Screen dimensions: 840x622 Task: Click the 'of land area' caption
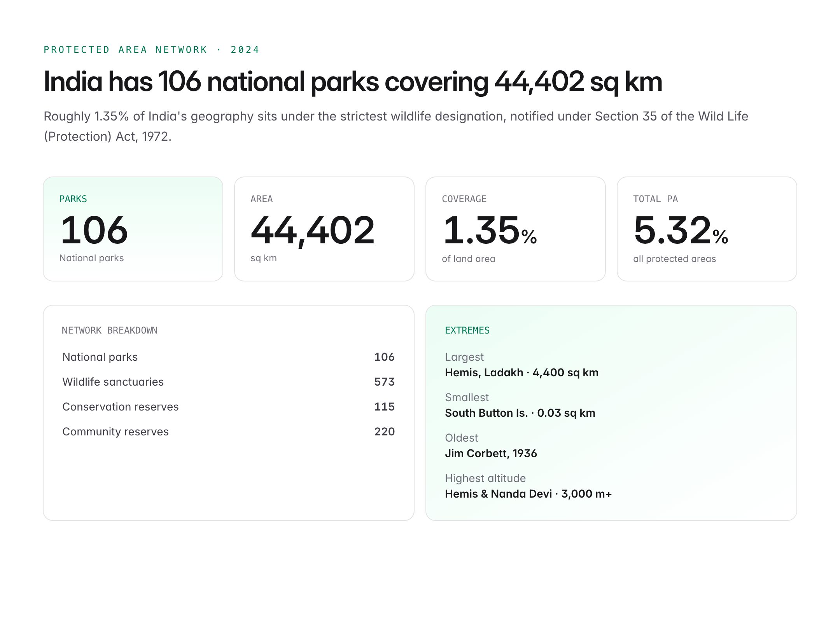(469, 259)
